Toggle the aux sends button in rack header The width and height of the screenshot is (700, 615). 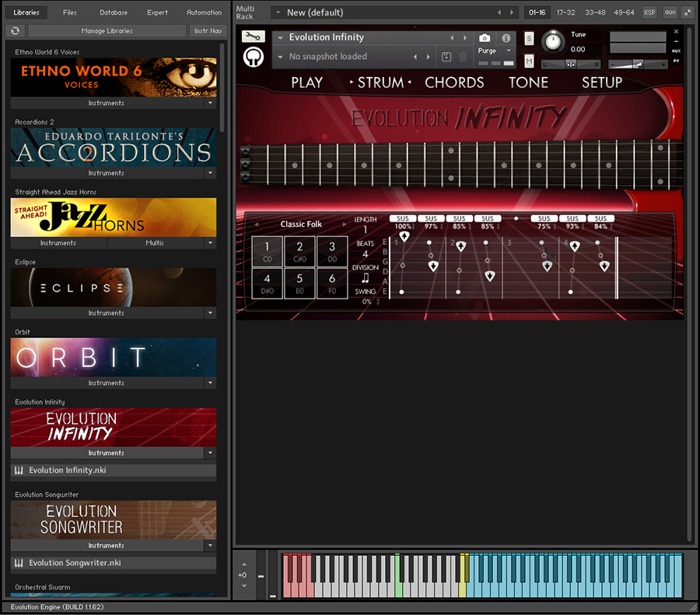pyautogui.click(x=670, y=12)
